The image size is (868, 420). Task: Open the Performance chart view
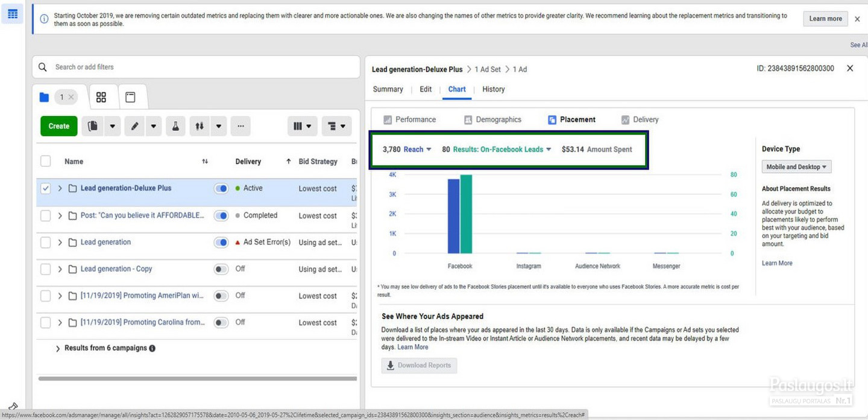410,119
